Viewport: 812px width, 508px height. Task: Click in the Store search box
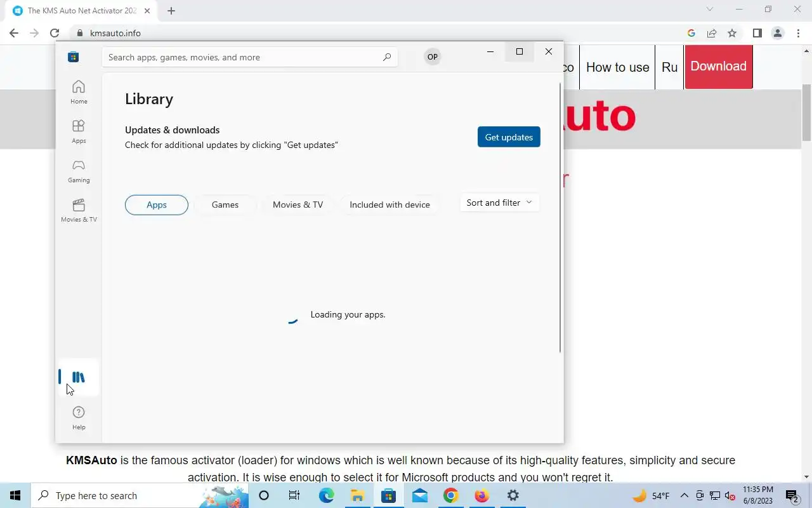(250, 57)
